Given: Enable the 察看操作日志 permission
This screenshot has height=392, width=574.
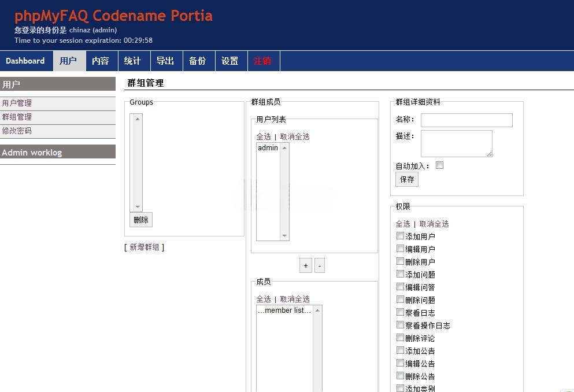Looking at the screenshot, I should pyautogui.click(x=401, y=325).
